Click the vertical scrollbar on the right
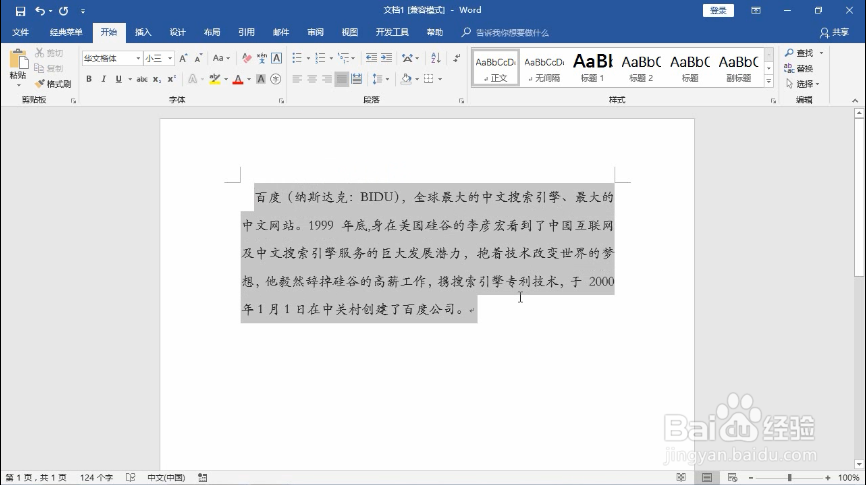Screen dimensions: 866x485 [859, 287]
